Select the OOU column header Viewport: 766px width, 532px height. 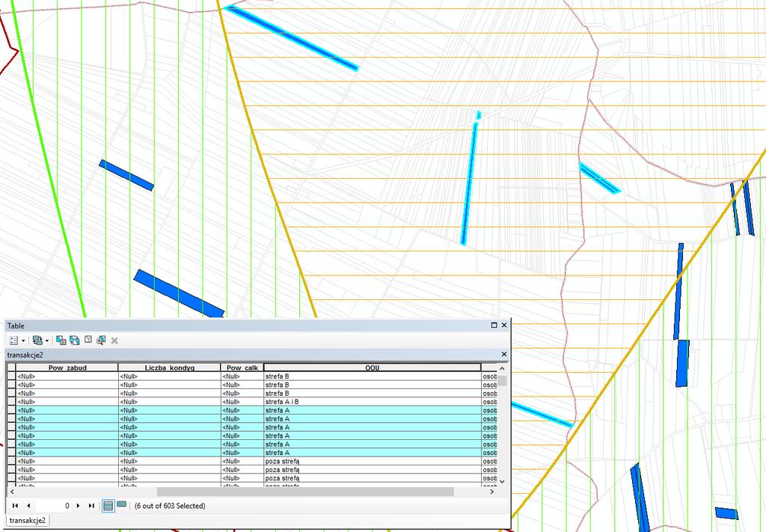[x=373, y=367]
